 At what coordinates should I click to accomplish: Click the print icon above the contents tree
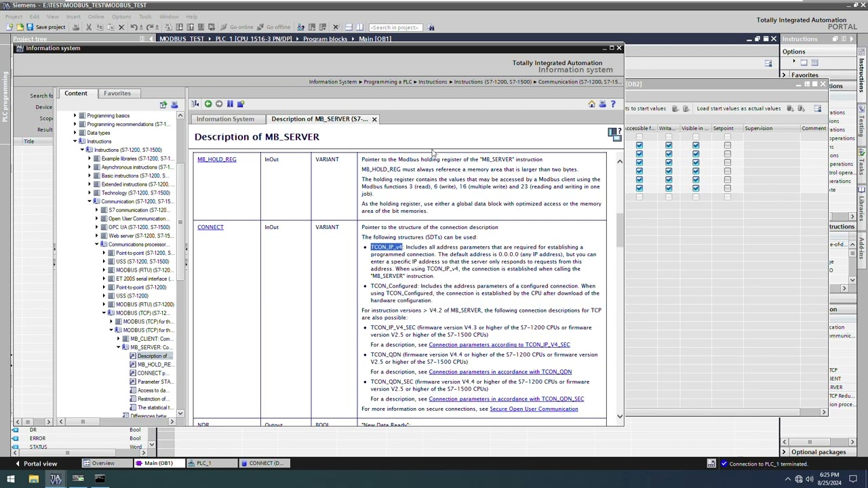coord(174,105)
